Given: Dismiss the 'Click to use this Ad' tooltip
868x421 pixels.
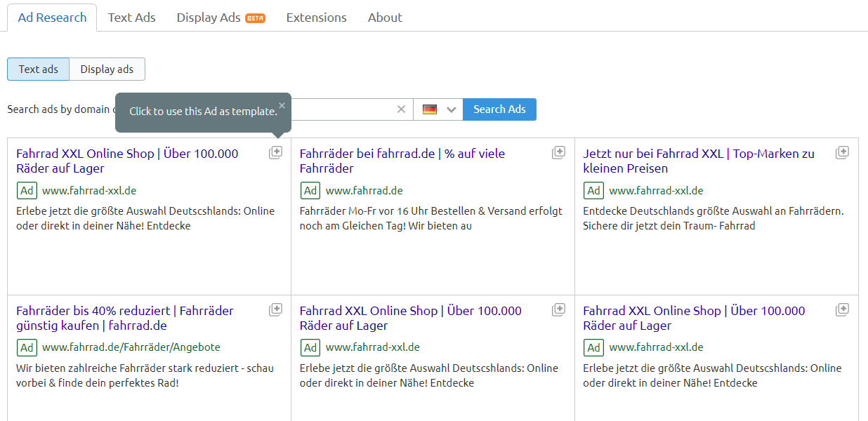Looking at the screenshot, I should pyautogui.click(x=282, y=106).
